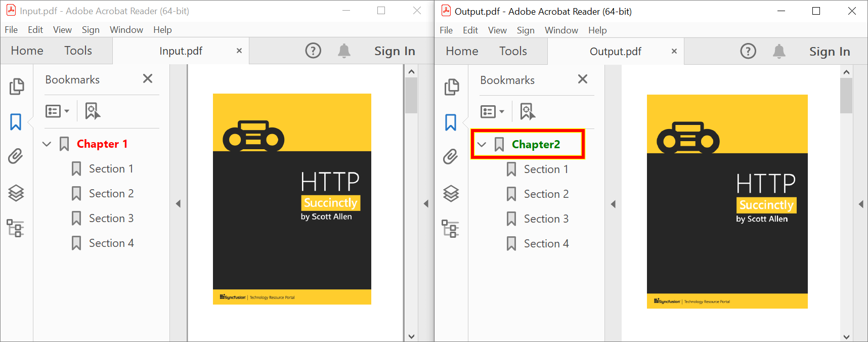Click Sign In in Output.pdf window

(830, 52)
